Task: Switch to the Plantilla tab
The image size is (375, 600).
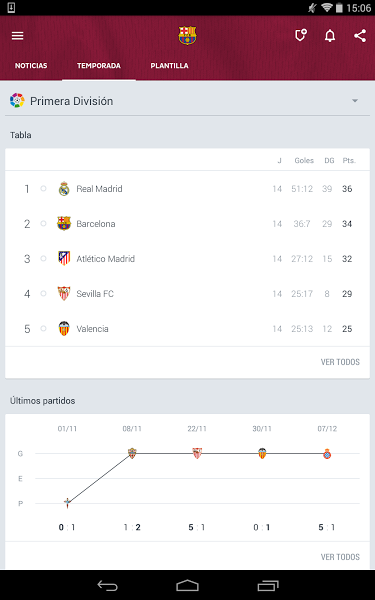Action: click(x=170, y=66)
